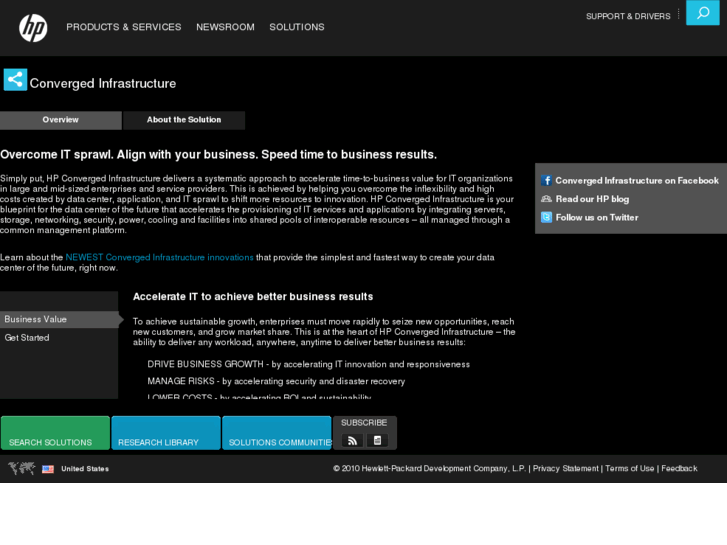Open the Feedback link

coord(679,468)
